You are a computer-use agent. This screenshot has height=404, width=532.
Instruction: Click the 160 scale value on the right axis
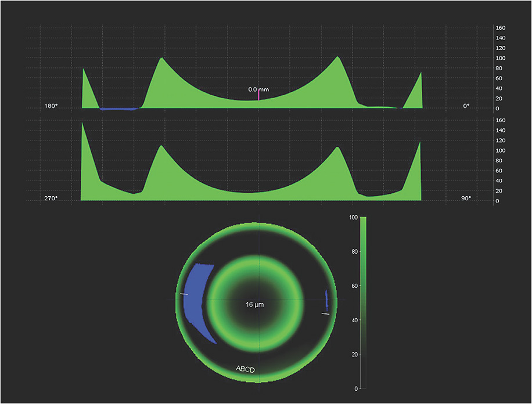(x=499, y=27)
